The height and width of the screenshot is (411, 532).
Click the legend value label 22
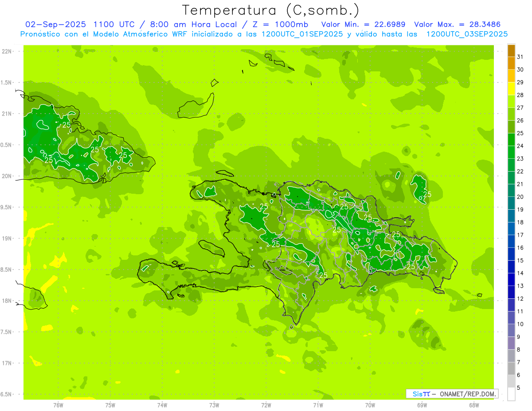(520, 172)
